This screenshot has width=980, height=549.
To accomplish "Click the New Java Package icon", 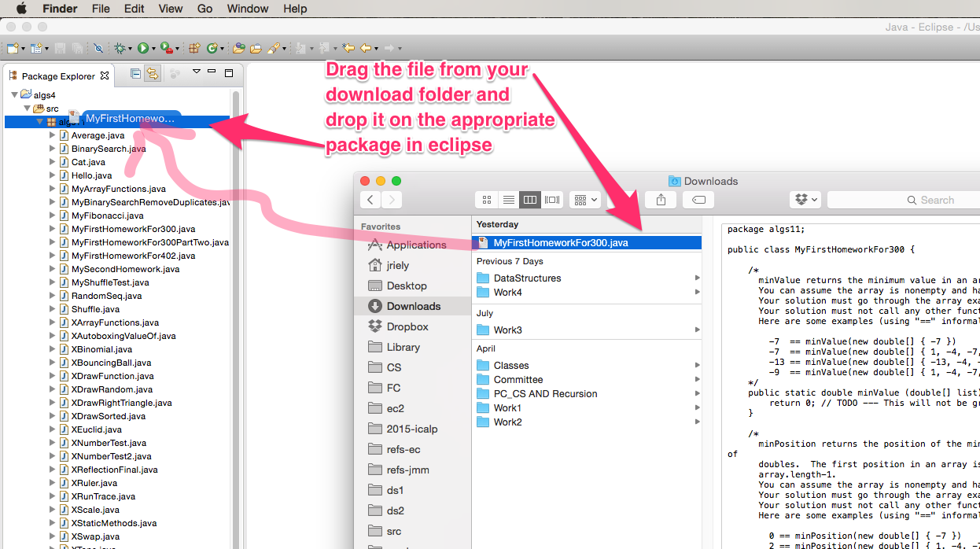I will pyautogui.click(x=193, y=48).
